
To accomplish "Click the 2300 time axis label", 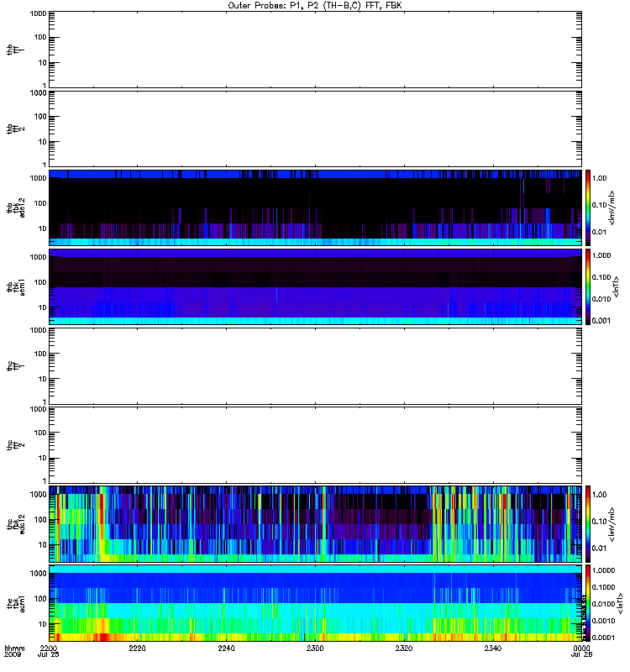I will click(315, 648).
